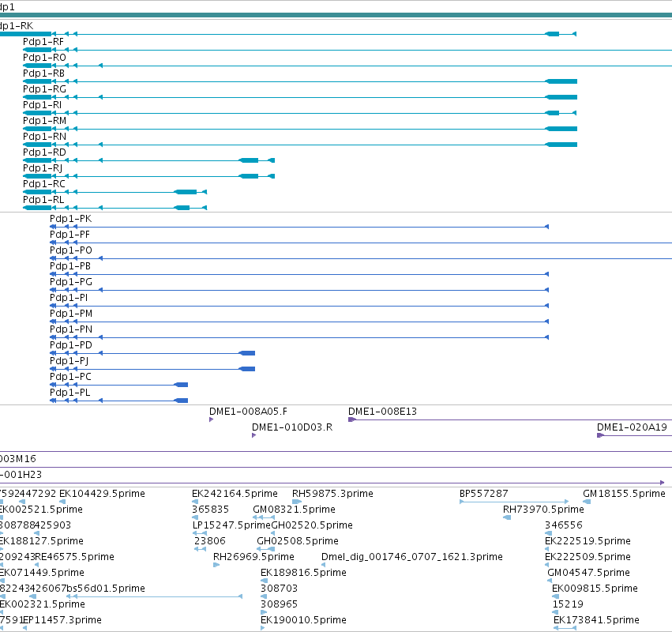Click the RH59875.3prime EST label
This screenshot has height=632, width=672.
coord(332,494)
